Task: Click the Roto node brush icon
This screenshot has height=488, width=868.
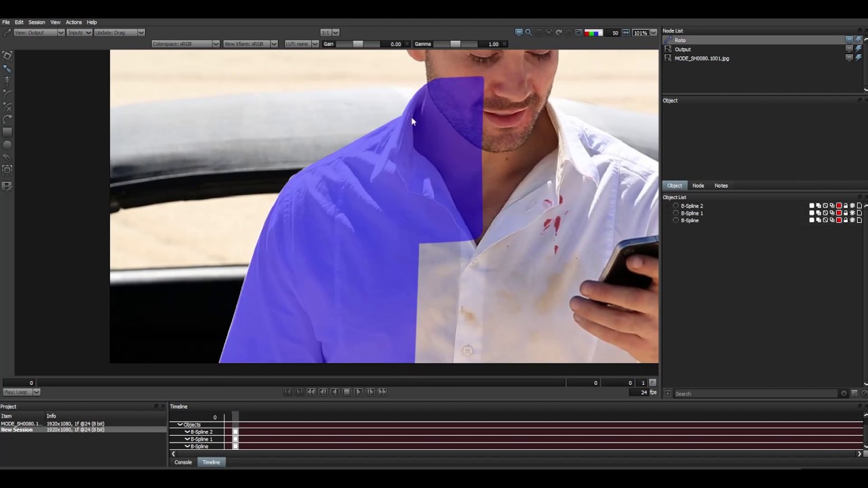Action: point(669,40)
